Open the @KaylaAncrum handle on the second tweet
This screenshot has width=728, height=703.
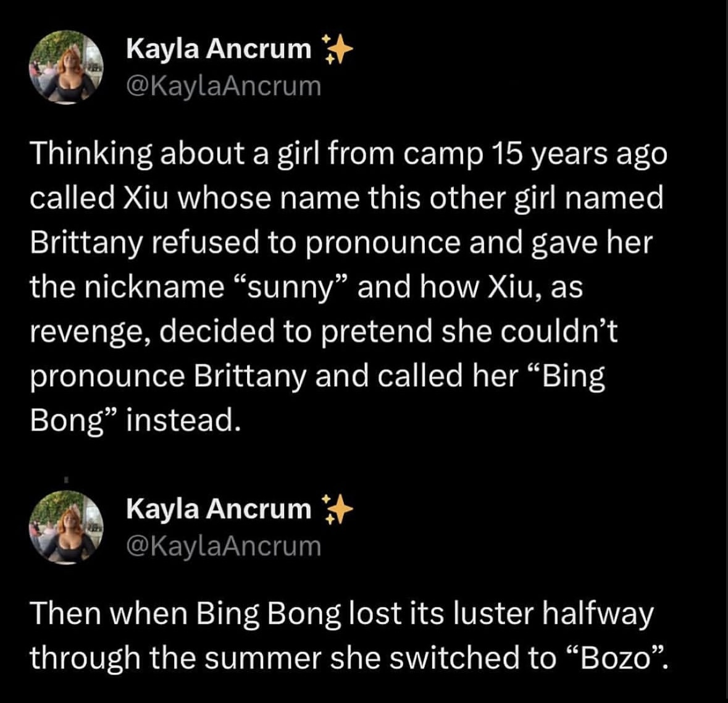pyautogui.click(x=224, y=546)
